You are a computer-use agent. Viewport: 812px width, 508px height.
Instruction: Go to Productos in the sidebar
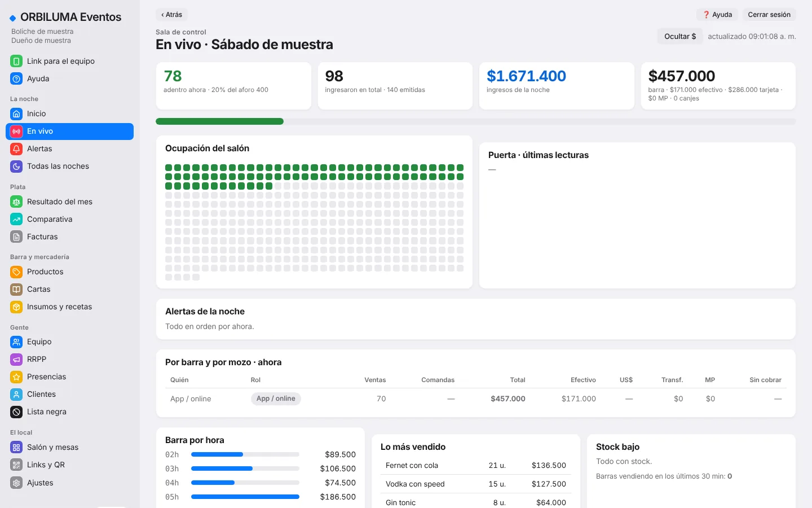[69, 271]
